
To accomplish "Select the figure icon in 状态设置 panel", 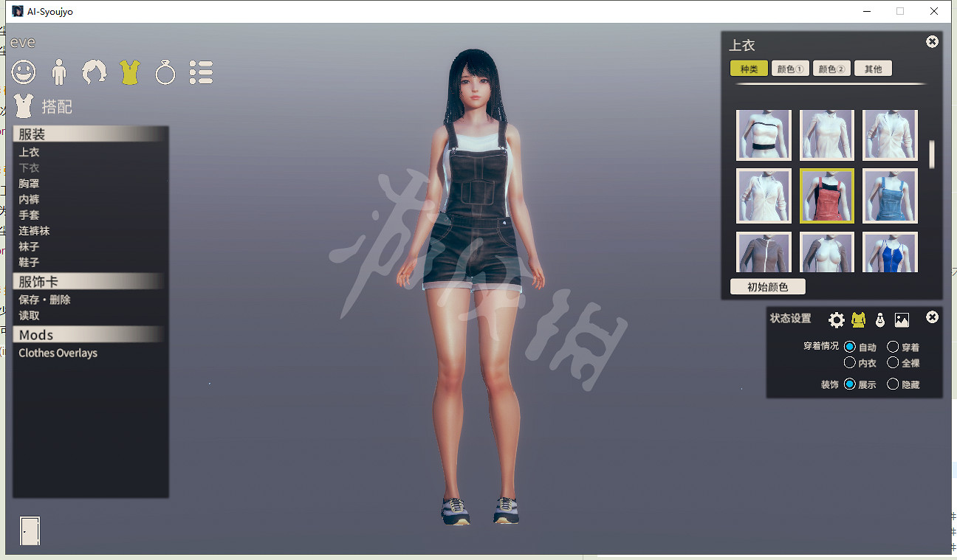I will tap(859, 319).
